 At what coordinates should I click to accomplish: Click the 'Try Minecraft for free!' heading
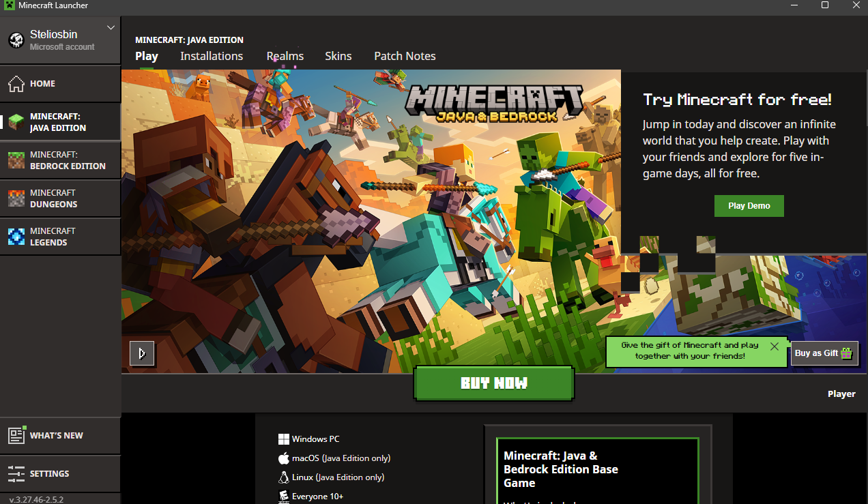pyautogui.click(x=737, y=100)
